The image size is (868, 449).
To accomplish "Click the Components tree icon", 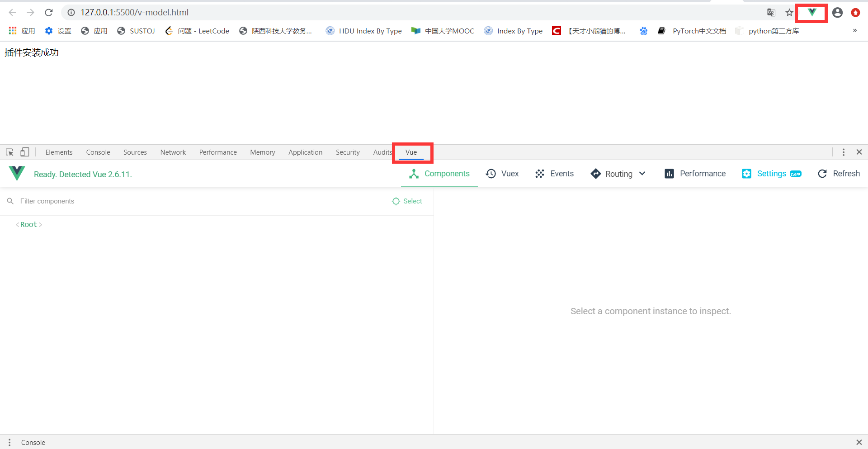I will click(414, 174).
